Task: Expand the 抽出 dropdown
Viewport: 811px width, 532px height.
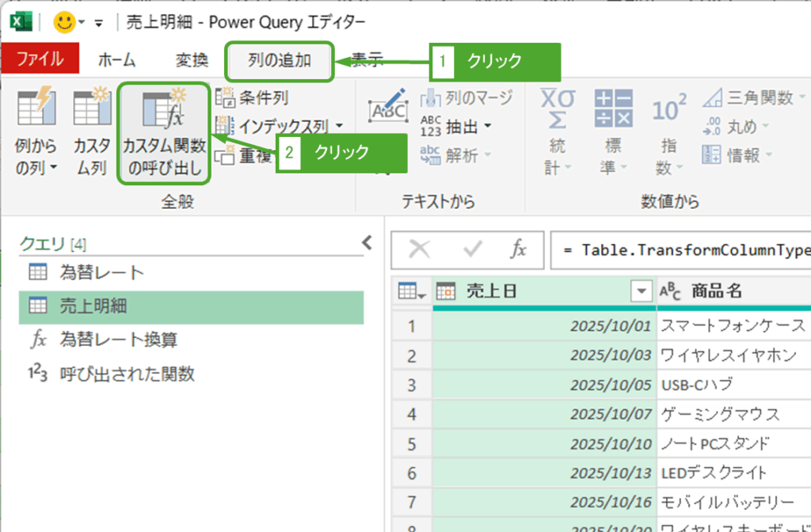Action: tap(487, 126)
